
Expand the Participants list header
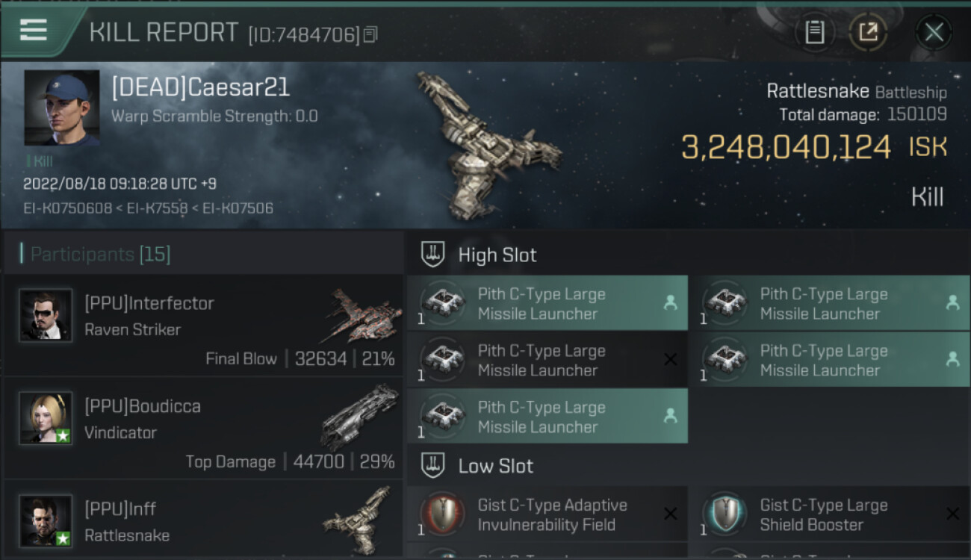[202, 254]
